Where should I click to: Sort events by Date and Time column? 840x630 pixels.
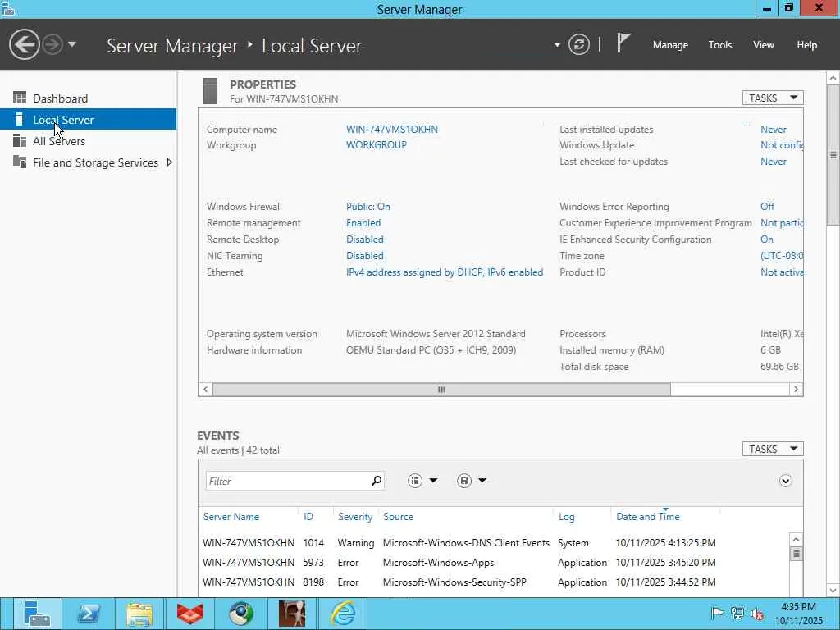point(648,517)
